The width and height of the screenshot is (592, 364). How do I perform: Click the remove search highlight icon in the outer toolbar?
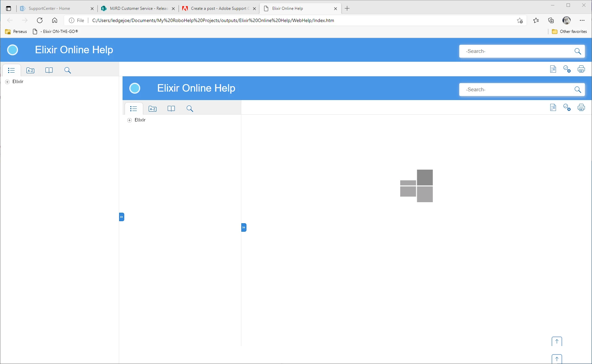coord(567,69)
